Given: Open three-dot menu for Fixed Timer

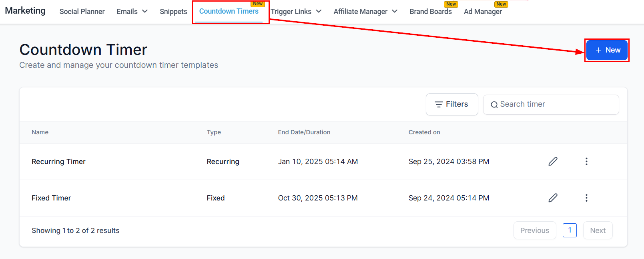Looking at the screenshot, I should (x=586, y=198).
